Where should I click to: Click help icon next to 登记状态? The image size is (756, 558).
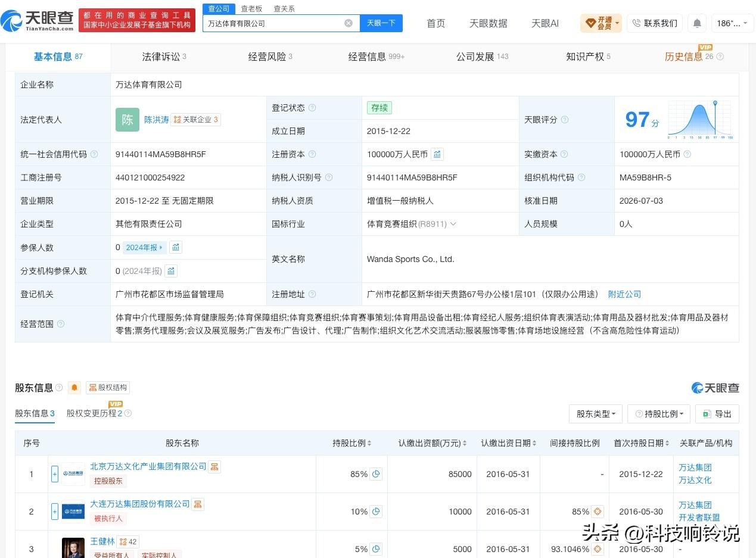(312, 108)
